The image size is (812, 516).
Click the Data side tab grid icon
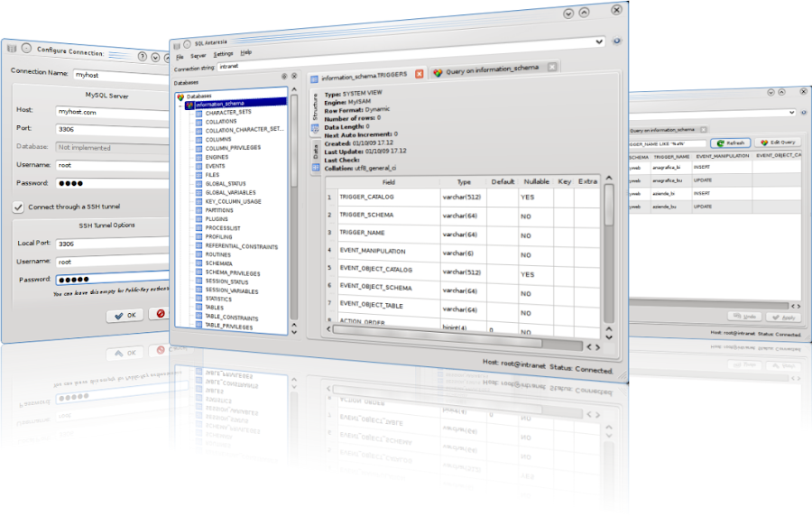pos(316,167)
